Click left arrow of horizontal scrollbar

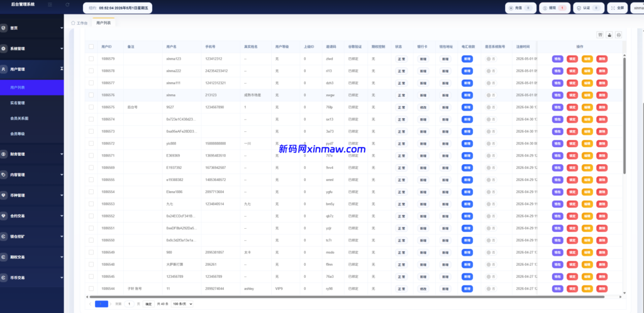click(87, 297)
